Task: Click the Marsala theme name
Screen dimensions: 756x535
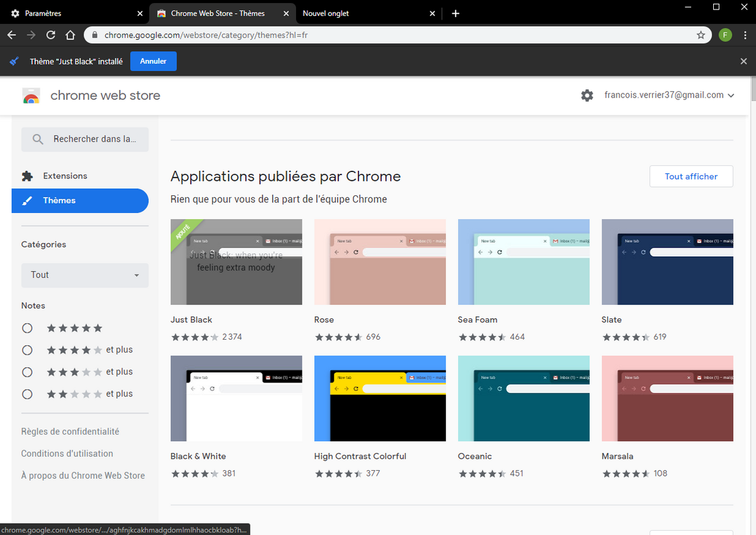Action: point(617,456)
